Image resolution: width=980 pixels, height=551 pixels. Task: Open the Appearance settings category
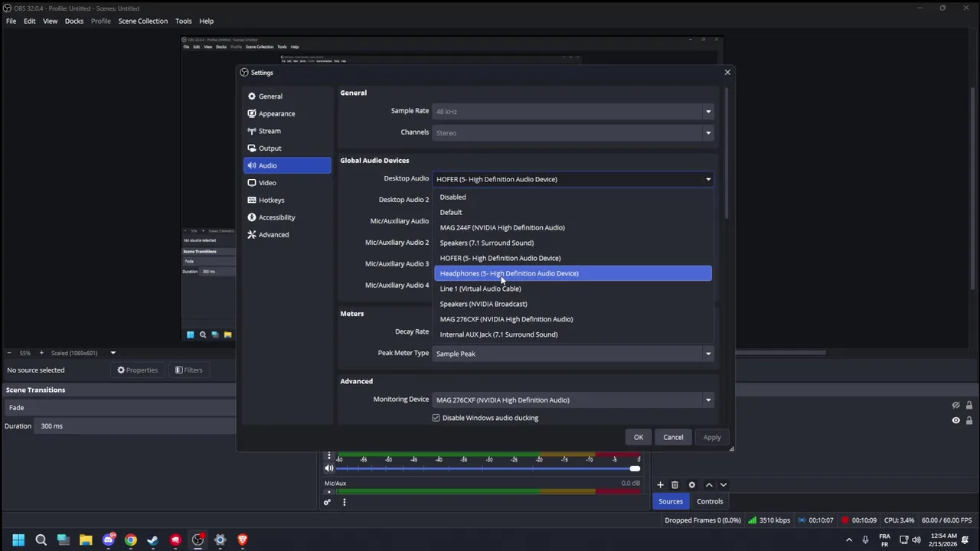pyautogui.click(x=287, y=113)
